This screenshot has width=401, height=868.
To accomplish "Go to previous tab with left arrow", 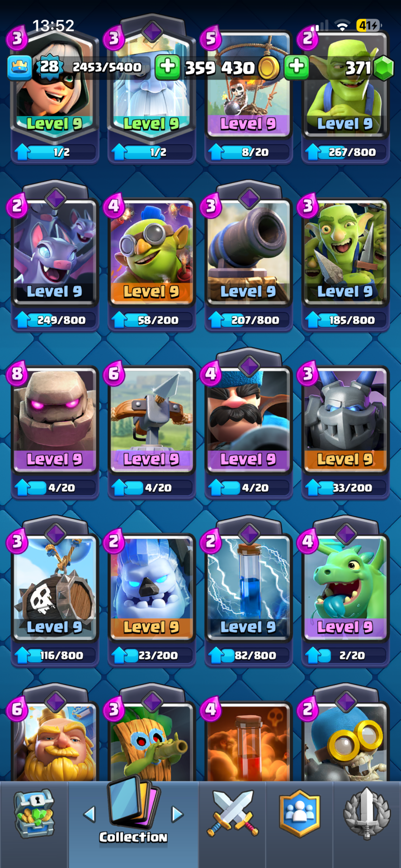I will coord(90,814).
